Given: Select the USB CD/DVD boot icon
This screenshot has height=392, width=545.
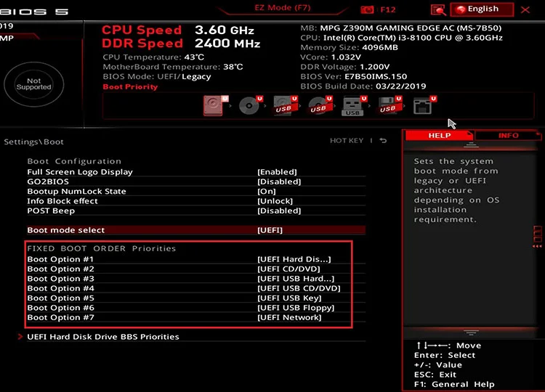Looking at the screenshot, I should tap(320, 105).
